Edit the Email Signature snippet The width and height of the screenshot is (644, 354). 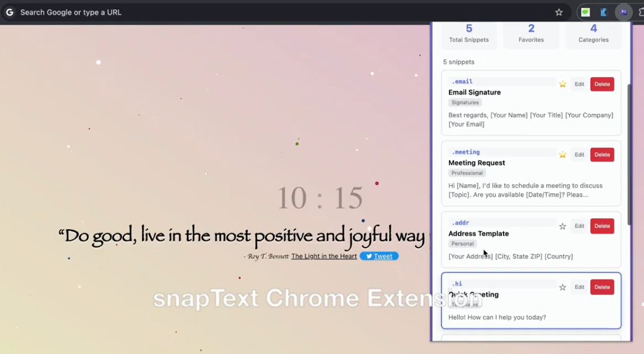click(579, 84)
